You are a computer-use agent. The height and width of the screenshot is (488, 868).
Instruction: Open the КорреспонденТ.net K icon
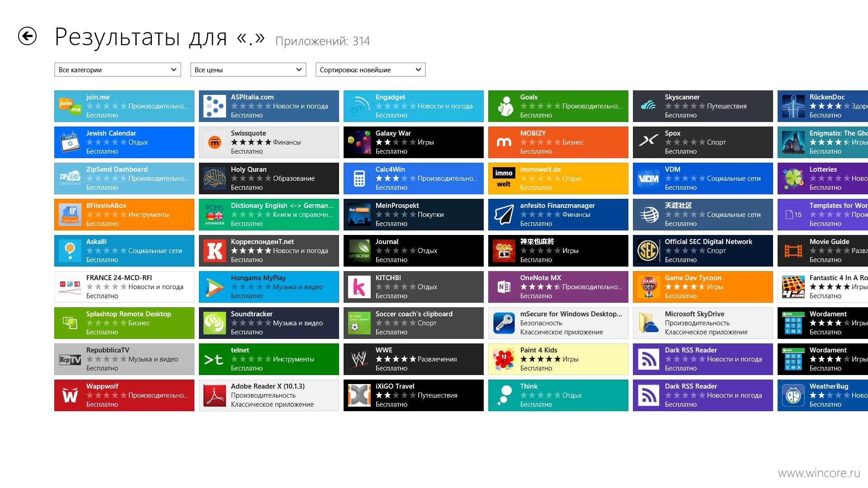point(215,251)
